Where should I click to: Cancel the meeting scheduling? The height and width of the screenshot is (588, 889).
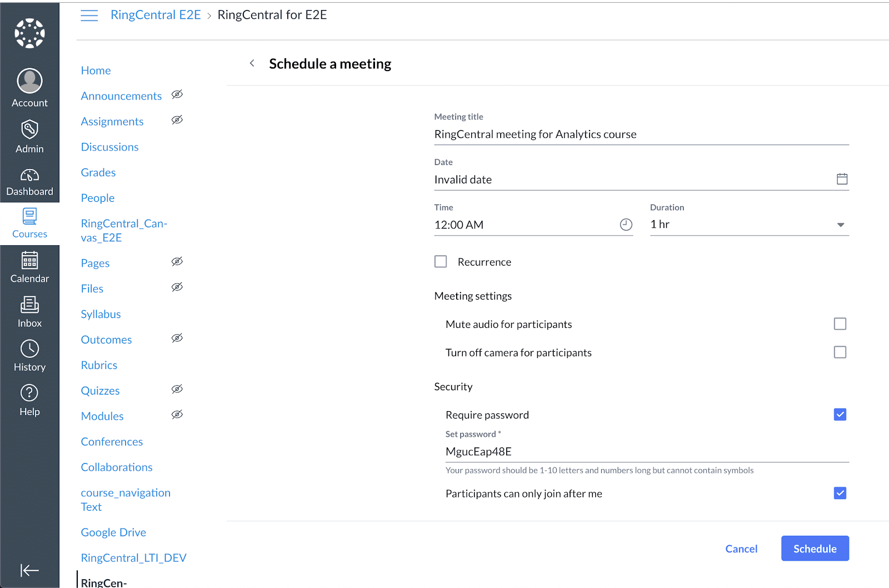(741, 549)
